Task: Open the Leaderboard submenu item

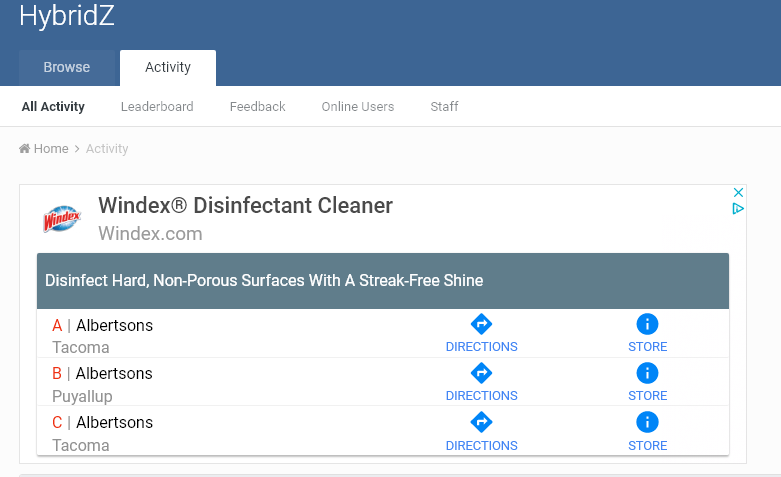Action: pyautogui.click(x=157, y=107)
